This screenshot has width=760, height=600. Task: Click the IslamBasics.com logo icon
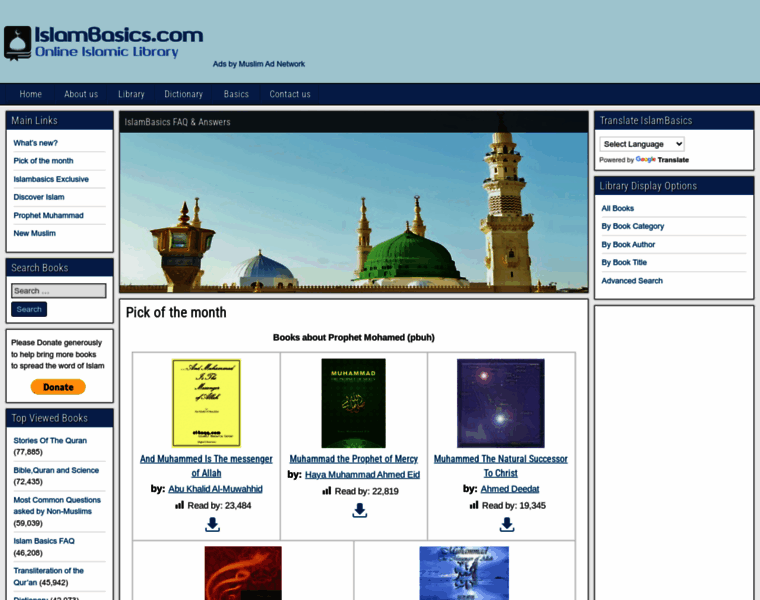17,43
